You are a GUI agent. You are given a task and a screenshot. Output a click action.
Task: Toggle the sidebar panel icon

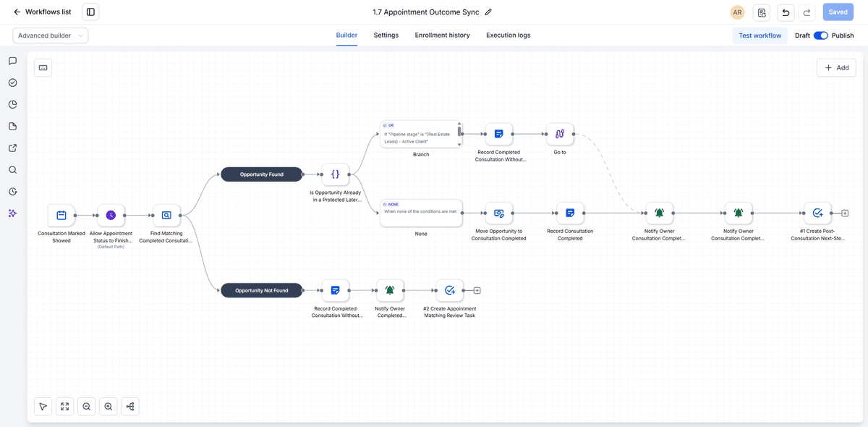90,12
